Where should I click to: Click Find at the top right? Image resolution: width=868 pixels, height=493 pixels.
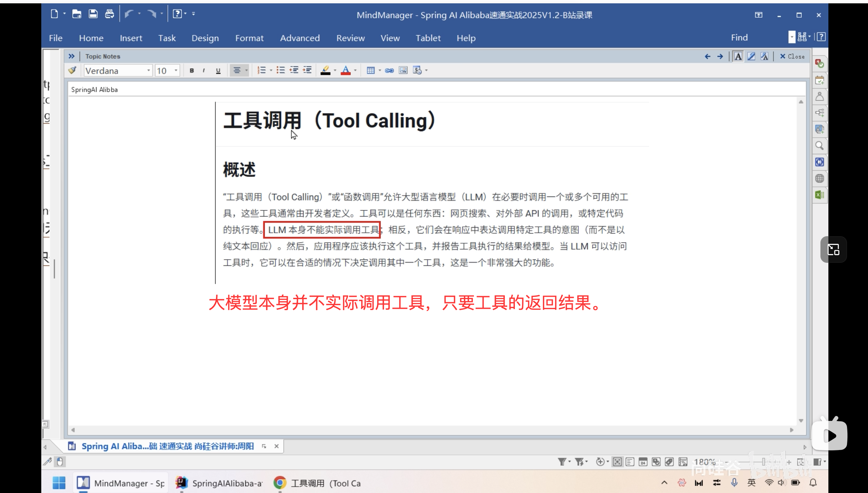click(739, 37)
